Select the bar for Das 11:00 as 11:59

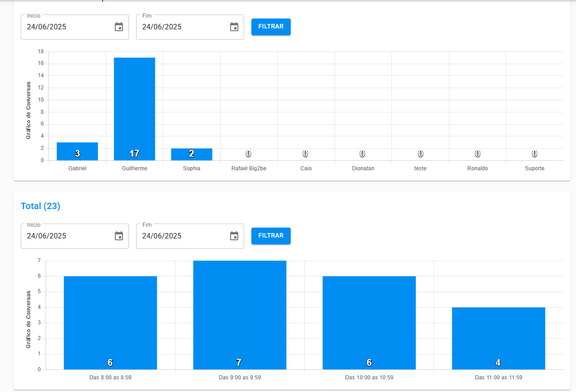tap(498, 338)
